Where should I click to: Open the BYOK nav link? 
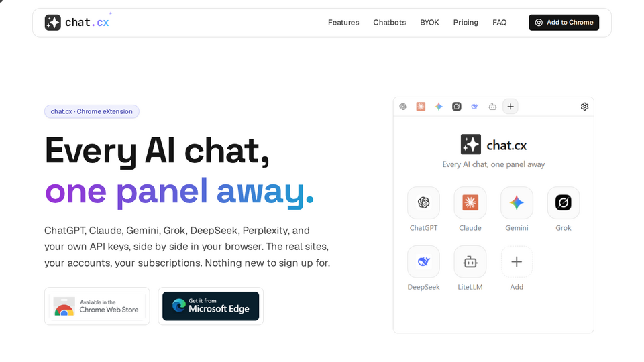[429, 23]
